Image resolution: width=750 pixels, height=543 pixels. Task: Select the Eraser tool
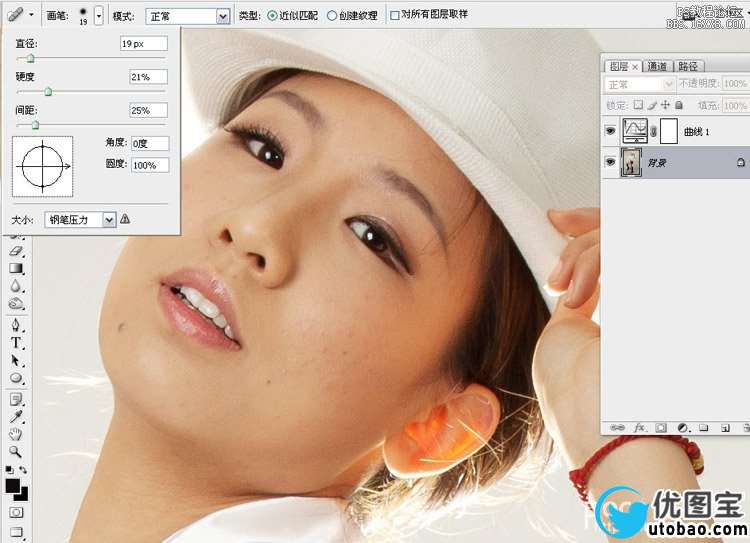(16, 251)
